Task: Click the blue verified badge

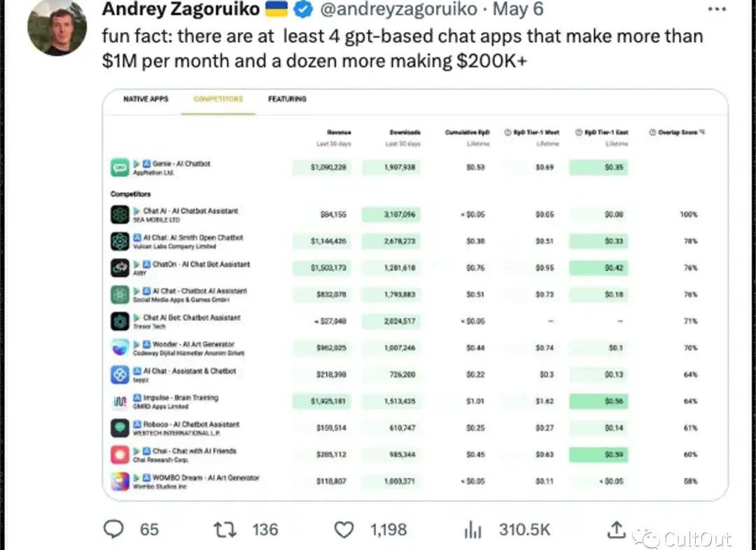Action: tap(302, 10)
